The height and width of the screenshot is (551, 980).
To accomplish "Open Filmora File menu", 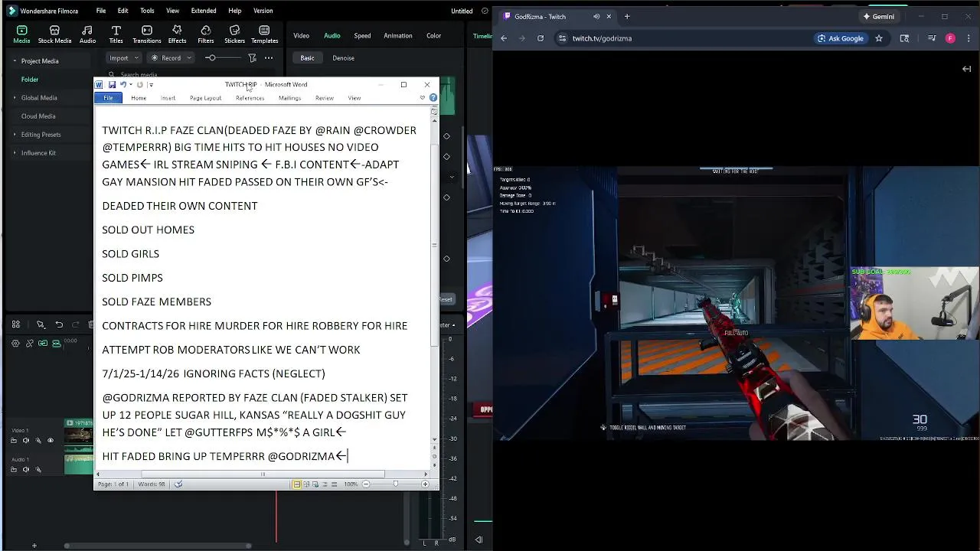I will coord(101,11).
